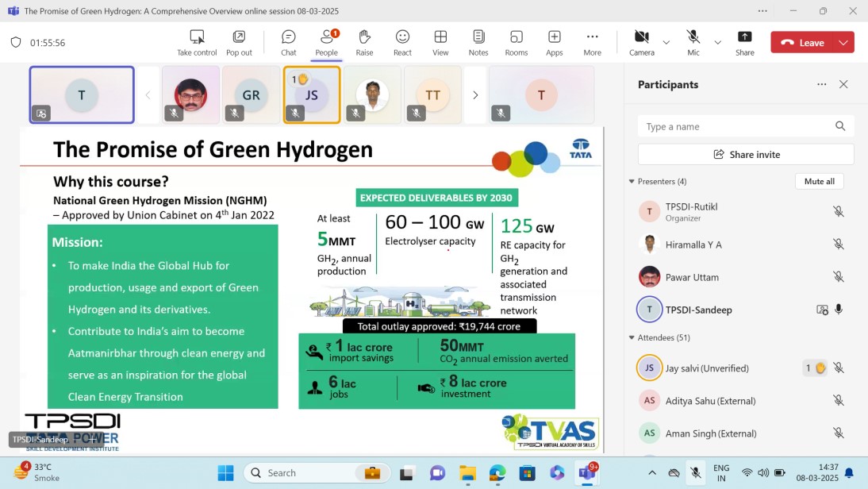Image resolution: width=868 pixels, height=489 pixels.
Task: Unmute the Mic in toolbar
Action: pyautogui.click(x=693, y=43)
